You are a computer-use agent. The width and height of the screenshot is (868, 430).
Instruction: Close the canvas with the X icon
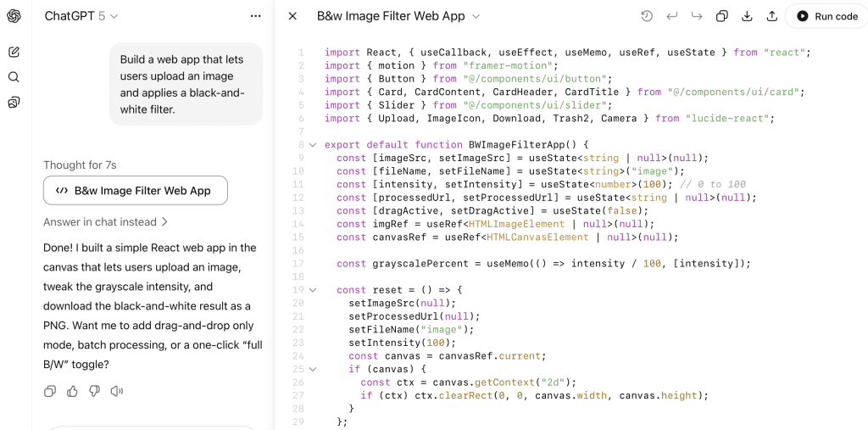coord(292,17)
